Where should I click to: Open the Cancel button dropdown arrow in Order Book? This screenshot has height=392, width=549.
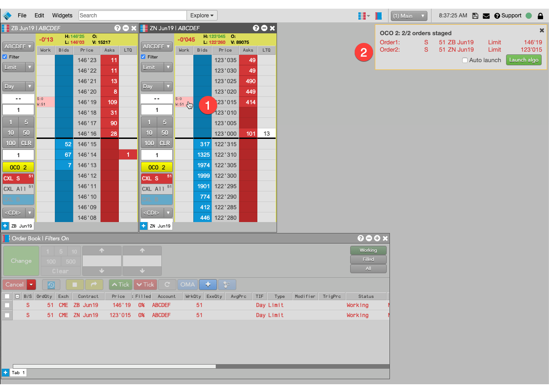point(31,284)
